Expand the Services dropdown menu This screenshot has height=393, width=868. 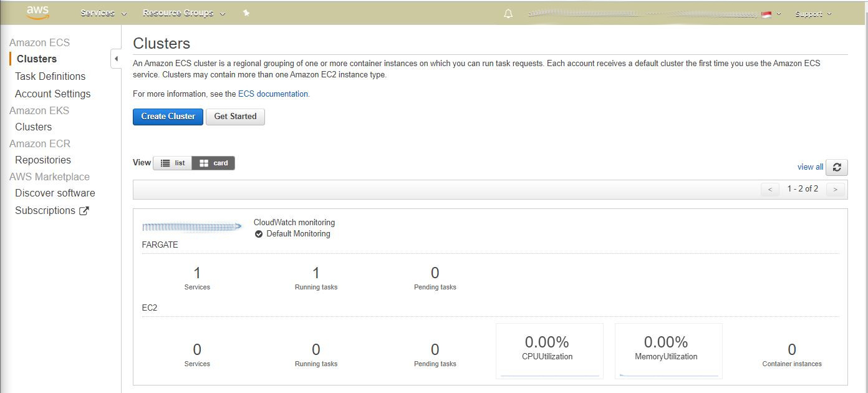pos(104,13)
